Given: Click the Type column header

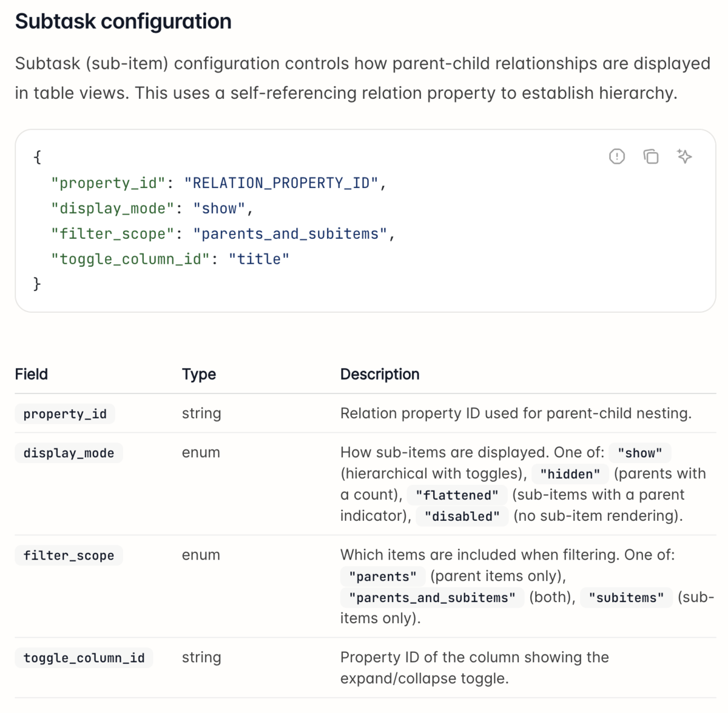Looking at the screenshot, I should coord(199,374).
